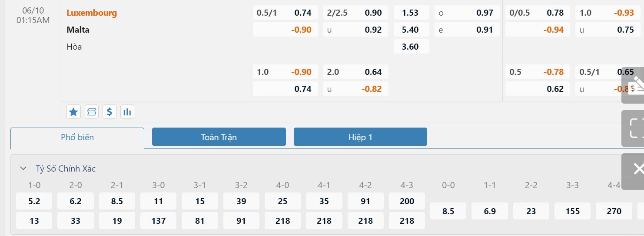Open the bar chart statistics icon
This screenshot has height=236, width=644.
click(x=127, y=112)
